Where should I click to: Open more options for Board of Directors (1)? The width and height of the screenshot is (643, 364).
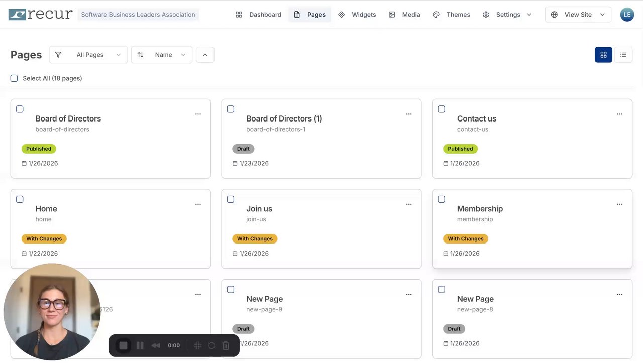[x=409, y=114]
